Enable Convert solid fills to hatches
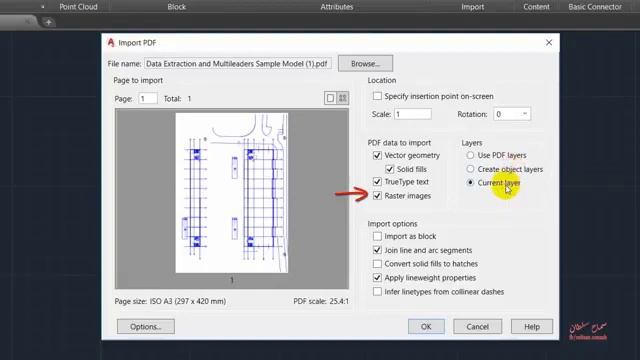640x360 pixels. [x=378, y=264]
